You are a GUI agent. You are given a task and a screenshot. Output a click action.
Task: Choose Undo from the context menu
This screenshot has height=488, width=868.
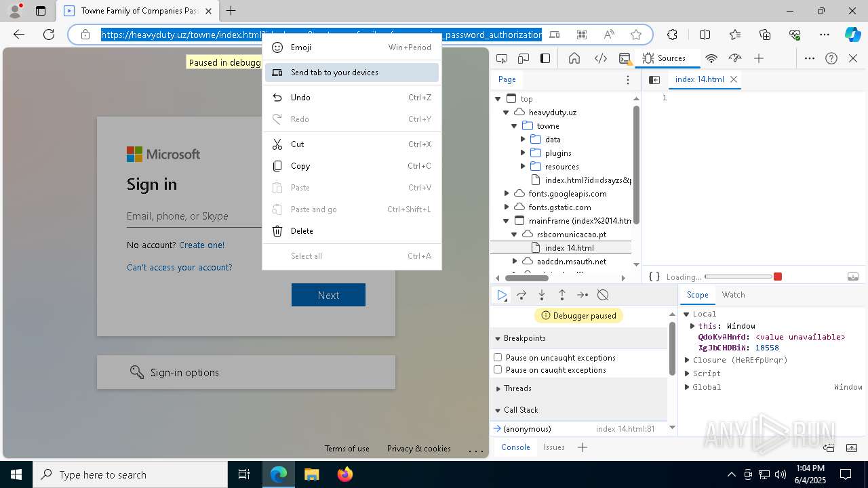point(352,98)
